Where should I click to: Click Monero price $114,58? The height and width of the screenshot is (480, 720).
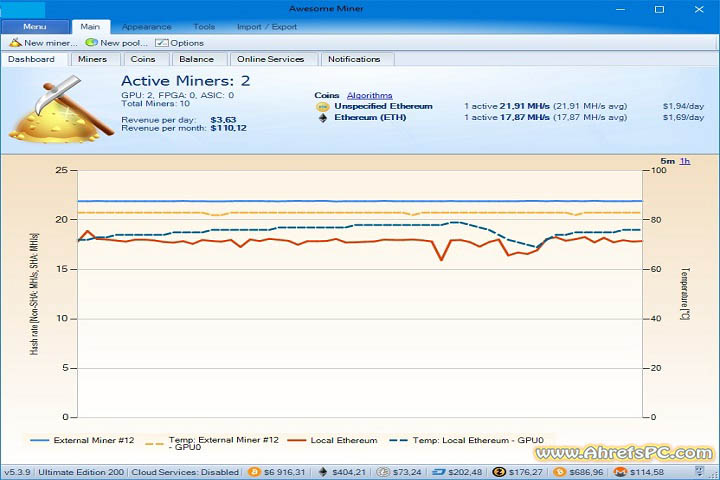click(647, 472)
